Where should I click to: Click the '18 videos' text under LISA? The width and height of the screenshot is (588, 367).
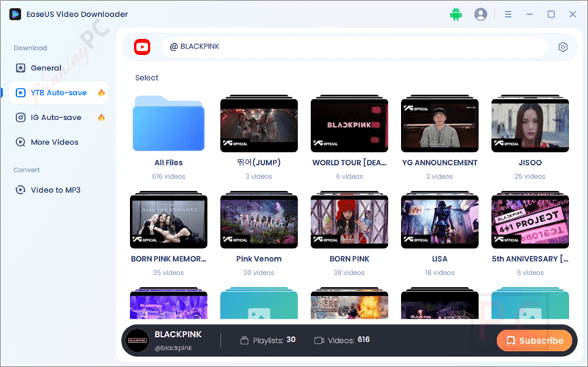(x=439, y=273)
